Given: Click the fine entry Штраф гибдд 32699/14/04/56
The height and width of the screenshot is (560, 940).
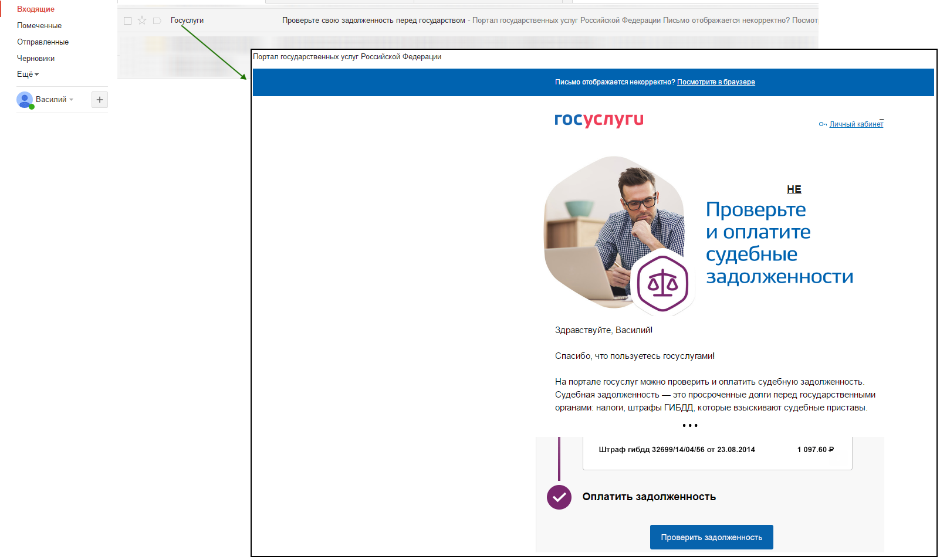Looking at the screenshot, I should coord(677,450).
